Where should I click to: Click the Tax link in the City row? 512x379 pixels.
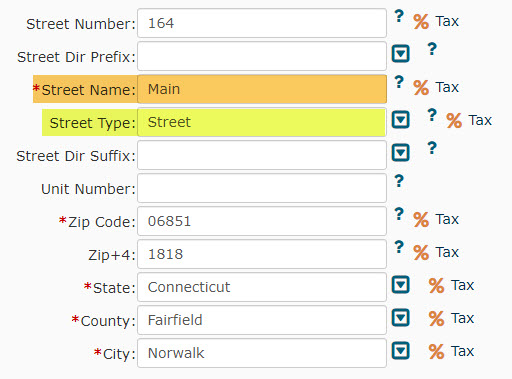pyautogui.click(x=462, y=351)
